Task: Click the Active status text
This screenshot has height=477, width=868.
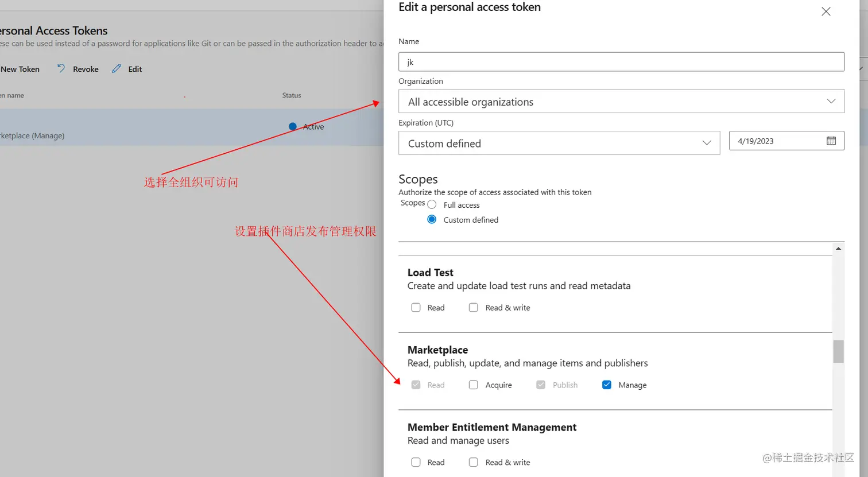Action: tap(313, 126)
